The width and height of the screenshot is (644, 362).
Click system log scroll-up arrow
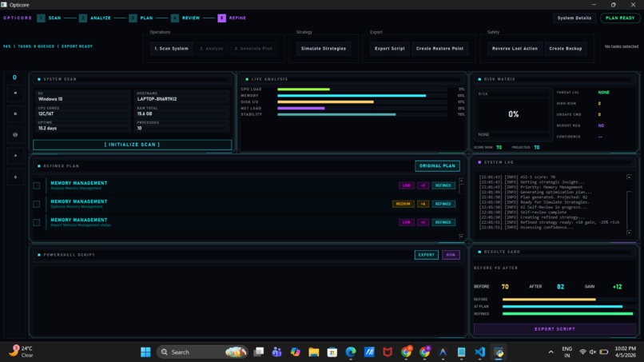[x=629, y=177]
